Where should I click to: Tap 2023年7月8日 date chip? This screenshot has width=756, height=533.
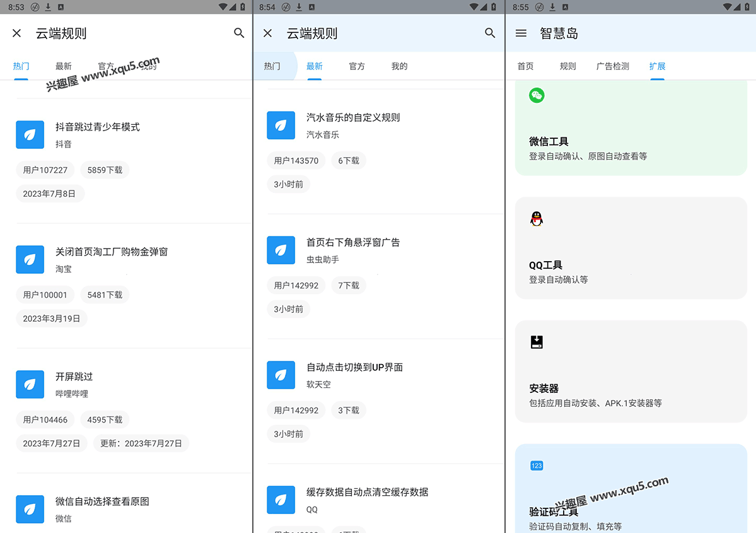pyautogui.click(x=50, y=194)
